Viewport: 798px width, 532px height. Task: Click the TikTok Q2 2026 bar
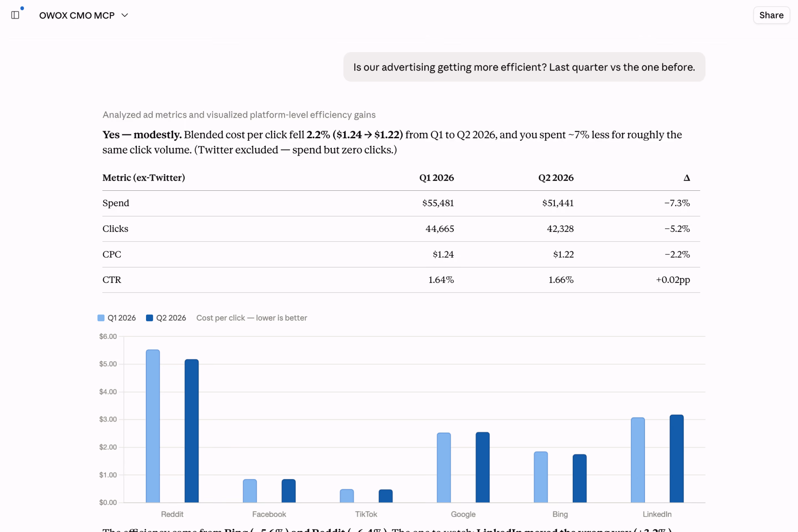(385, 496)
